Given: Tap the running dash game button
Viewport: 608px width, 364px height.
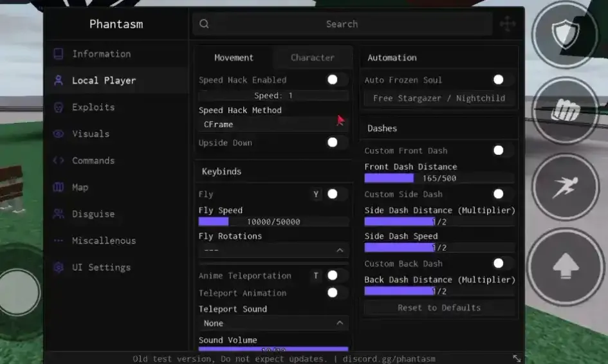Looking at the screenshot, I should 566,187.
